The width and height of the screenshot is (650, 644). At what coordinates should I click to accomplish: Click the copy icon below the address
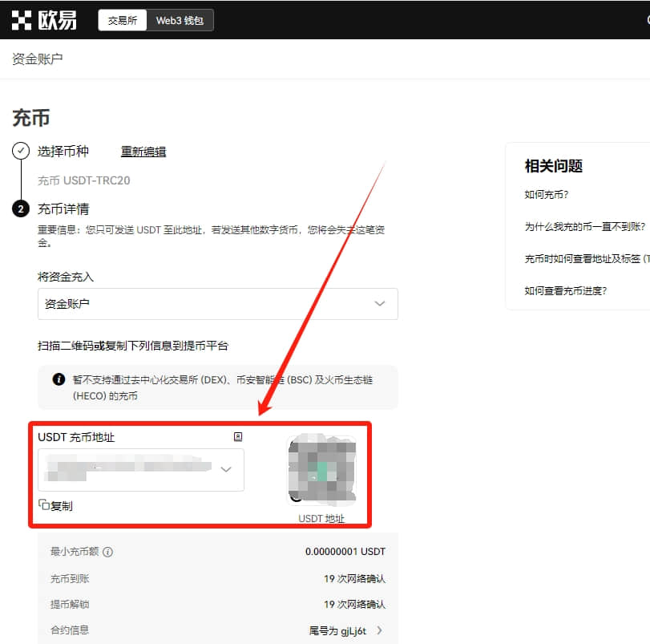pyautogui.click(x=44, y=504)
